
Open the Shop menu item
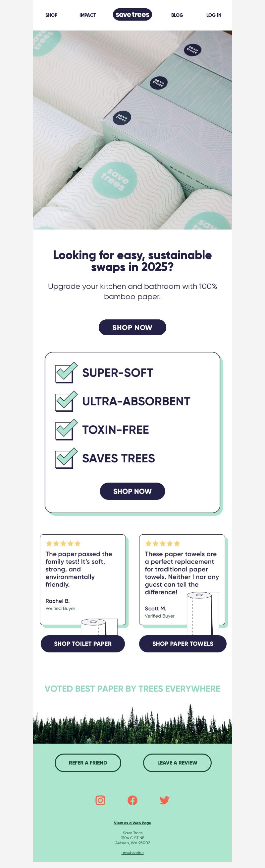tap(51, 15)
